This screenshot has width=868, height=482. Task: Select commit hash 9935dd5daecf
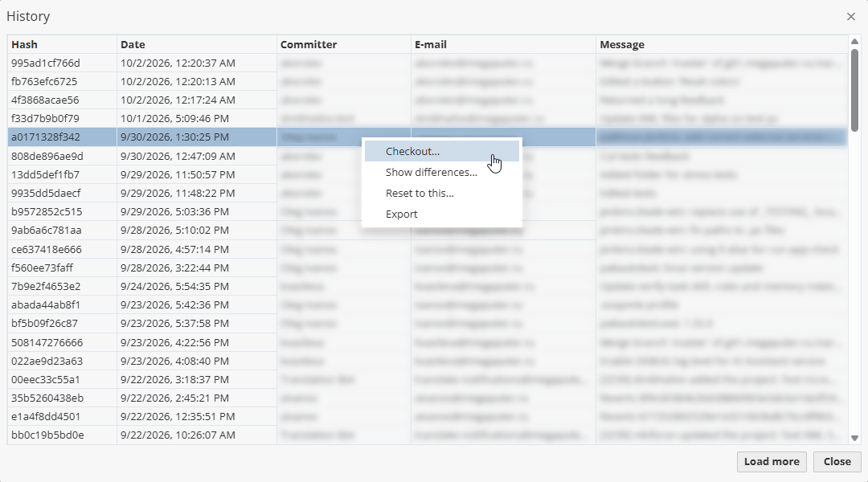tap(46, 193)
